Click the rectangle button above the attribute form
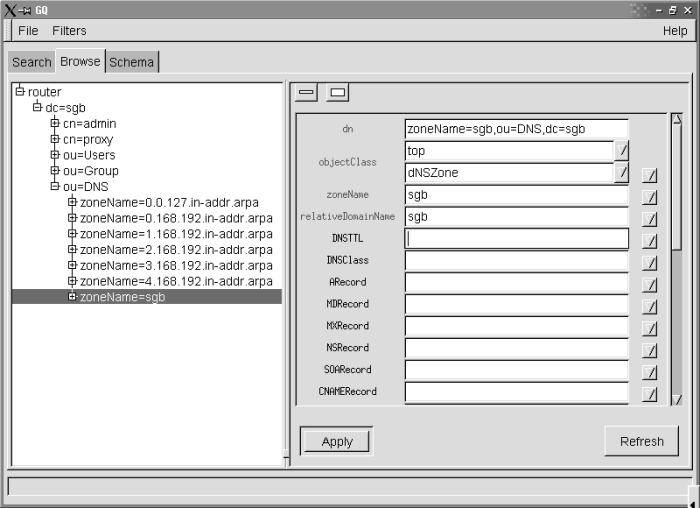Screen dimensions: 700x508 [338, 93]
